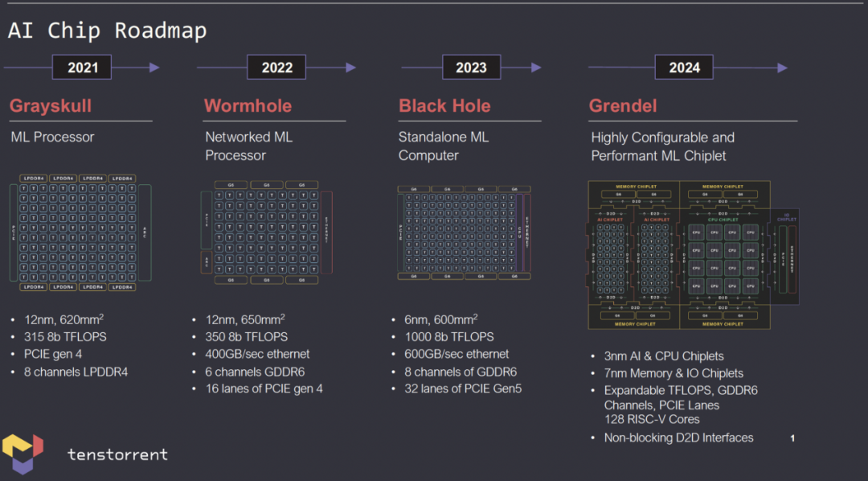868x481 pixels.
Task: Click the 12nm, 620mm² bullet
Action: (x=63, y=319)
